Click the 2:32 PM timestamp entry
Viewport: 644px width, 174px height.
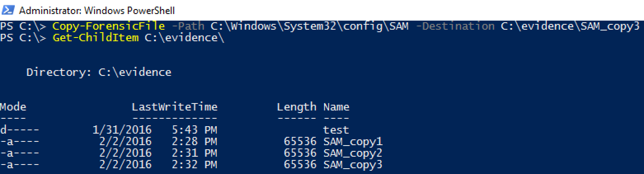pyautogui.click(x=195, y=165)
